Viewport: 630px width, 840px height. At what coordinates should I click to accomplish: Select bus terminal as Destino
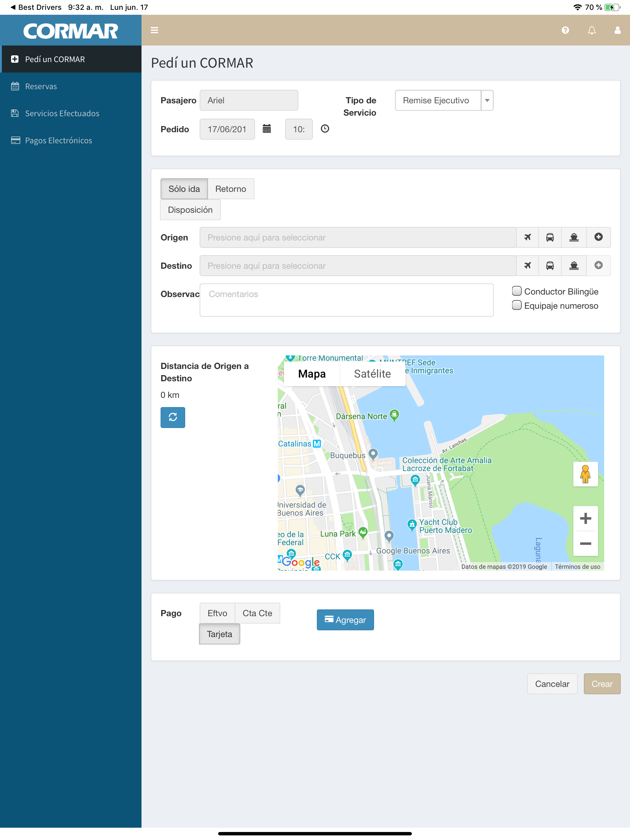coord(550,265)
